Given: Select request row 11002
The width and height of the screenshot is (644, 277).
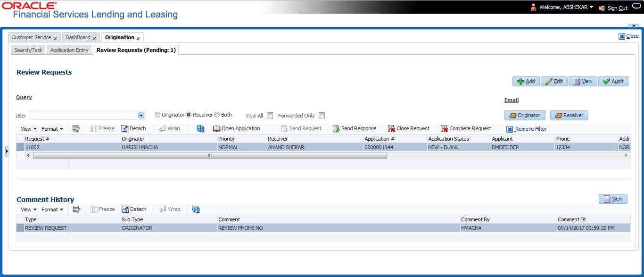Looking at the screenshot, I should (323, 147).
